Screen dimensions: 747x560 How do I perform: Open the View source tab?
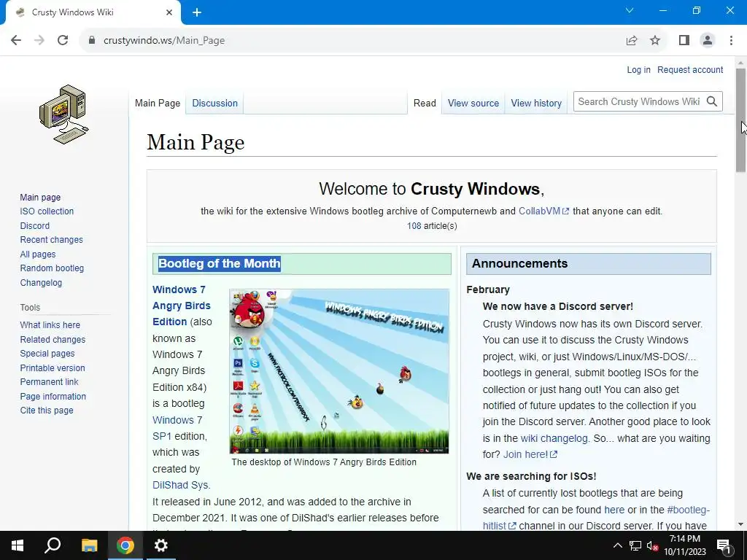[473, 104]
